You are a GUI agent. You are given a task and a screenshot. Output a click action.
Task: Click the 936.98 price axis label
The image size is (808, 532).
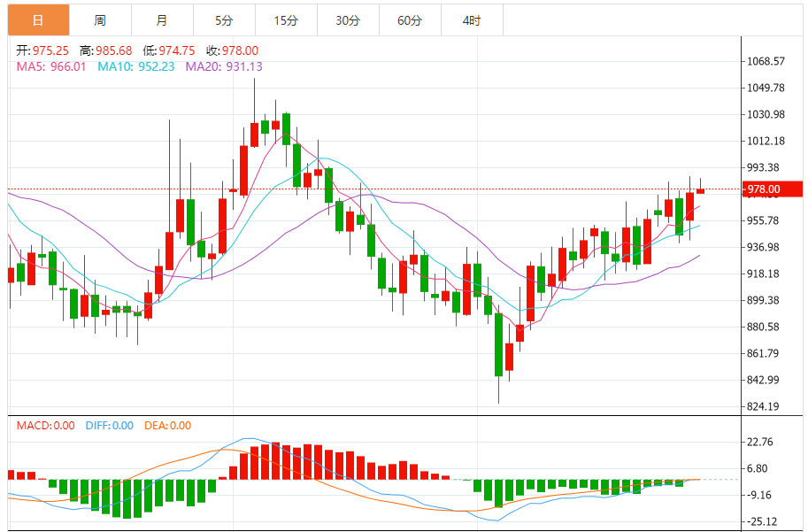tap(763, 247)
